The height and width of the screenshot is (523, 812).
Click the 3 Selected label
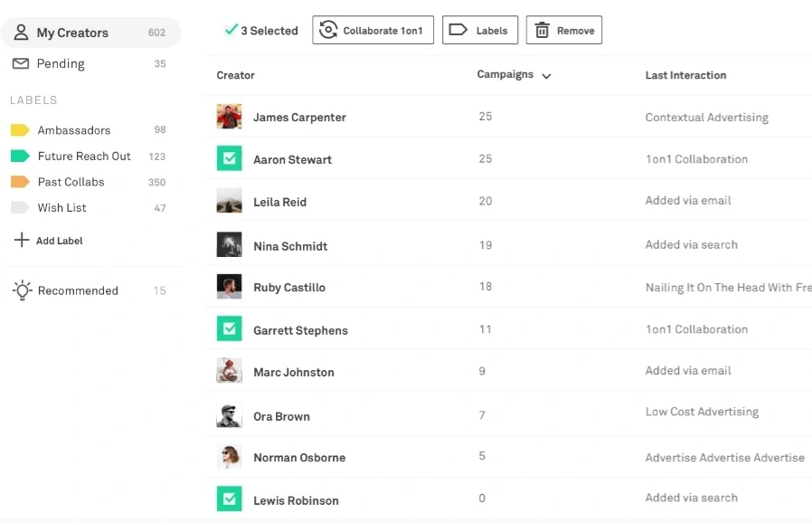point(269,31)
